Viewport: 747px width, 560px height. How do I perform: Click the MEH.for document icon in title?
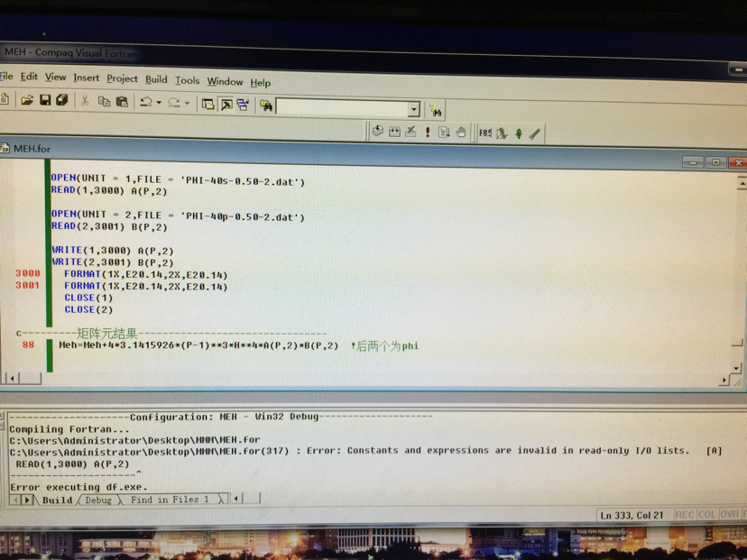click(5, 148)
